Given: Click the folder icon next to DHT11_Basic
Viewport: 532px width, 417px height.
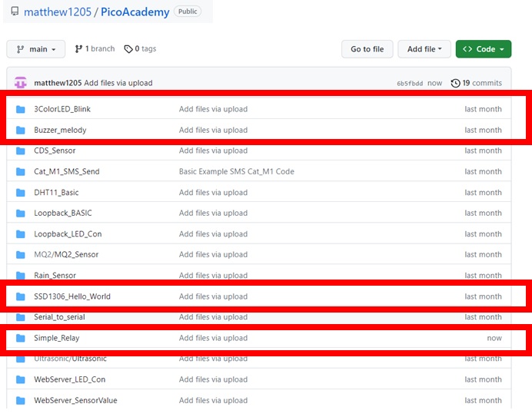Looking at the screenshot, I should tap(21, 193).
